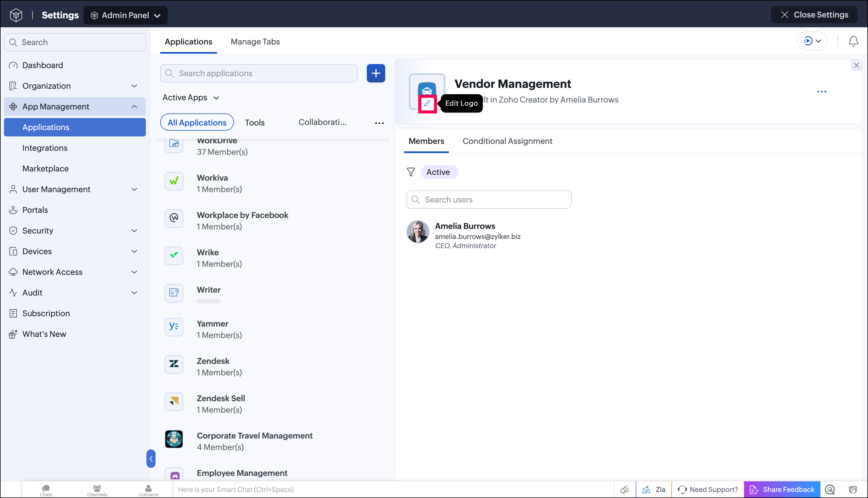This screenshot has height=498, width=868.
Task: Open the Workplace by Facebook icon
Action: [174, 218]
